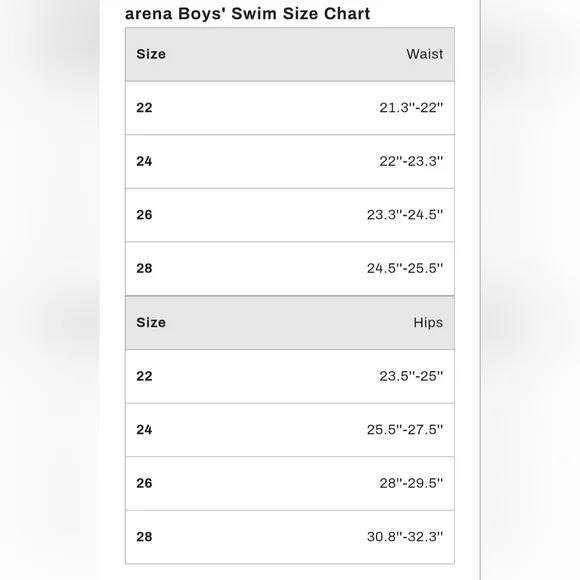Click hips value 28"-29.5"
580x580 pixels.
[411, 483]
